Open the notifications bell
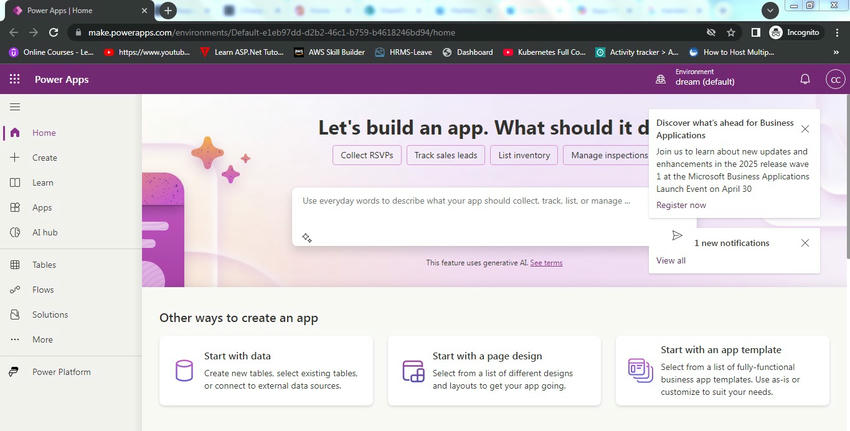The image size is (850, 431). click(805, 79)
